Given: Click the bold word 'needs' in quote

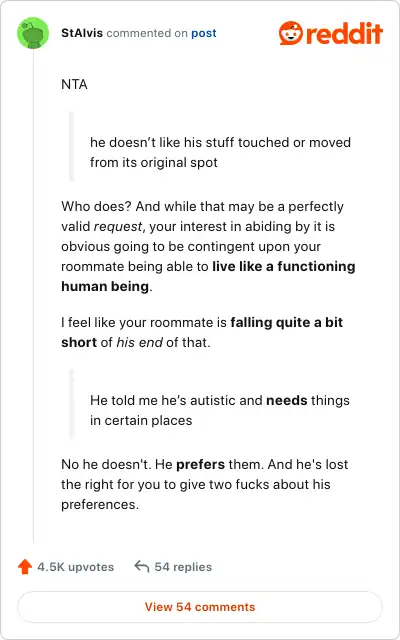Looking at the screenshot, I should coord(287,400).
